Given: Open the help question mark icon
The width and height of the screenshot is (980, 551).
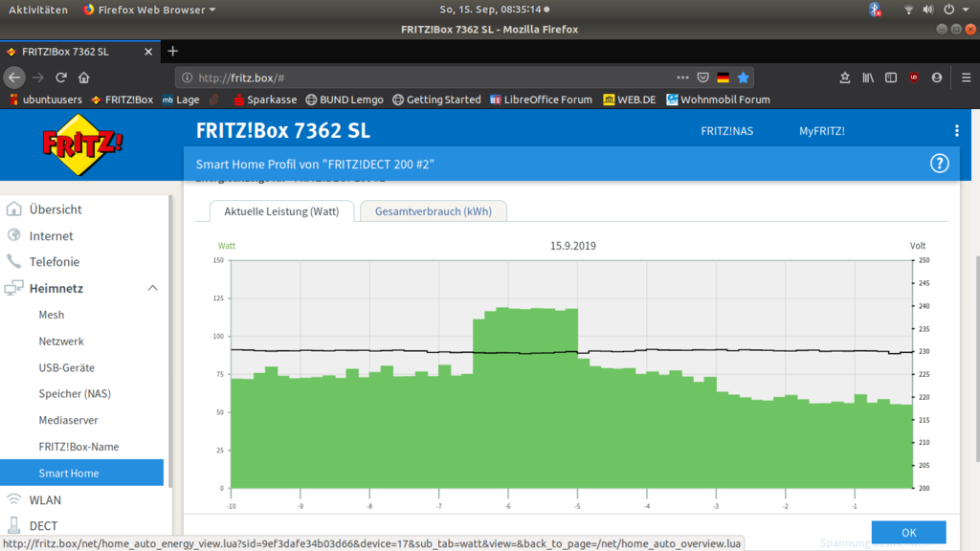Looking at the screenshot, I should click(940, 164).
